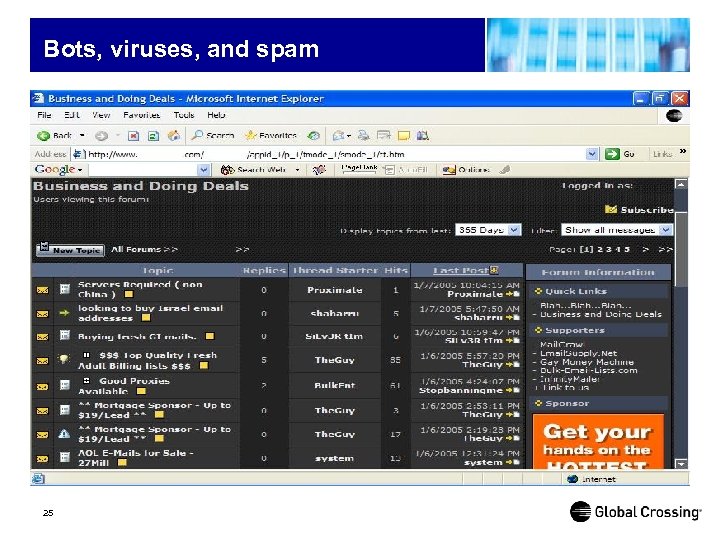The width and height of the screenshot is (720, 540).
Task: Open the Search Web options dropdown arrow
Action: tap(298, 170)
